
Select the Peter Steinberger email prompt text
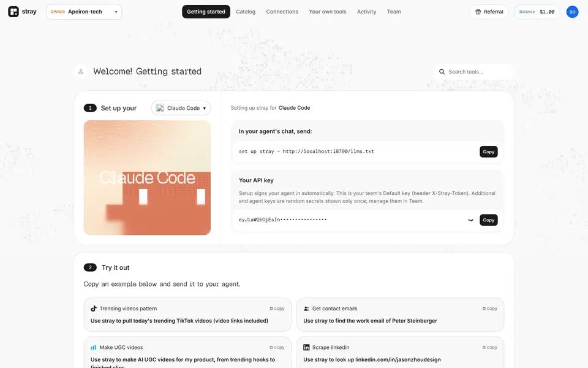[370, 321]
